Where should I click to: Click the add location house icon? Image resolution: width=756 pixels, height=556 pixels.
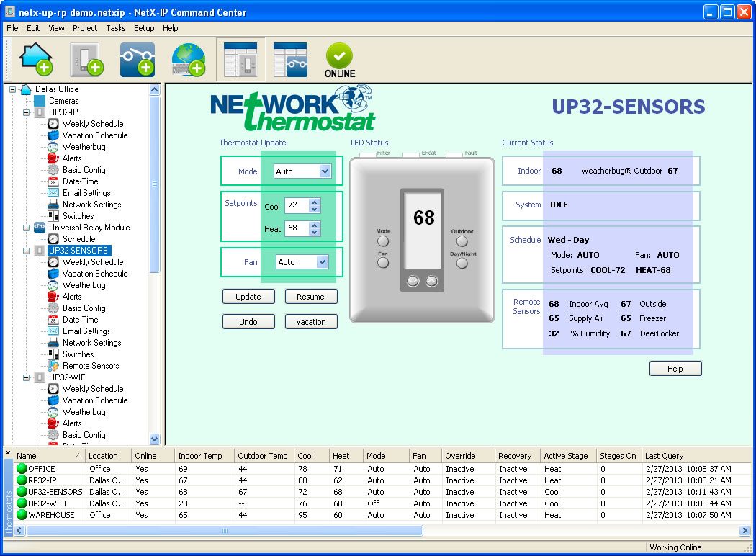pos(36,59)
